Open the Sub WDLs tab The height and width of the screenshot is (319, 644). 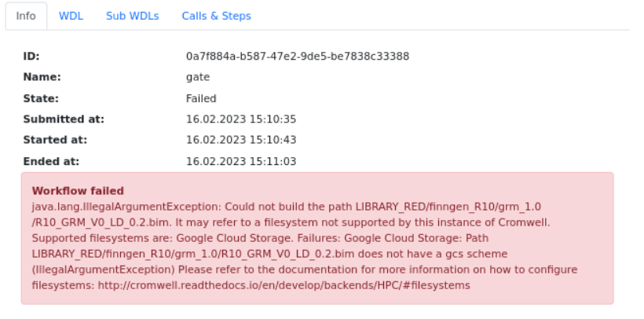132,16
